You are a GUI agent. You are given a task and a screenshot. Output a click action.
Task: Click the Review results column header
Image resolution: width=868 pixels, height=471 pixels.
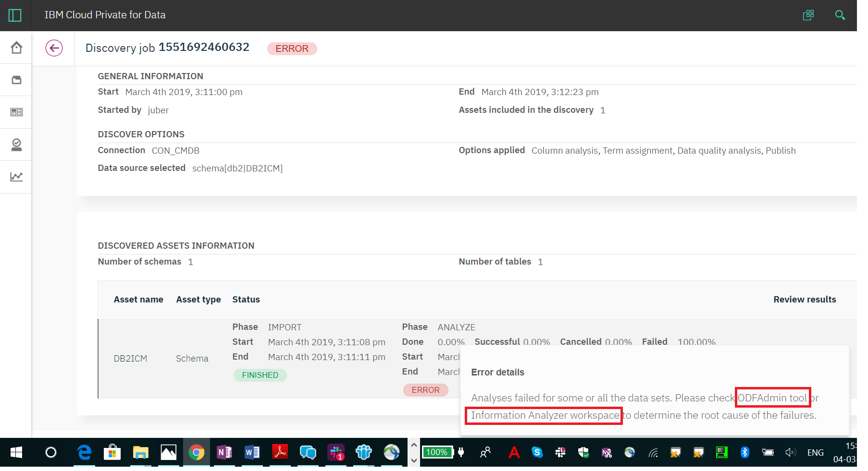(x=805, y=300)
